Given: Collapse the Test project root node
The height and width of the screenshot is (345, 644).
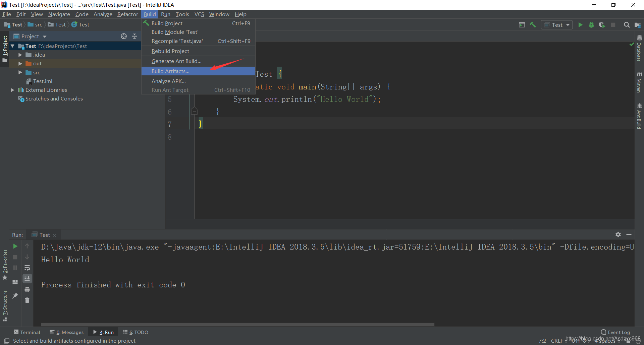Looking at the screenshot, I should pos(12,46).
